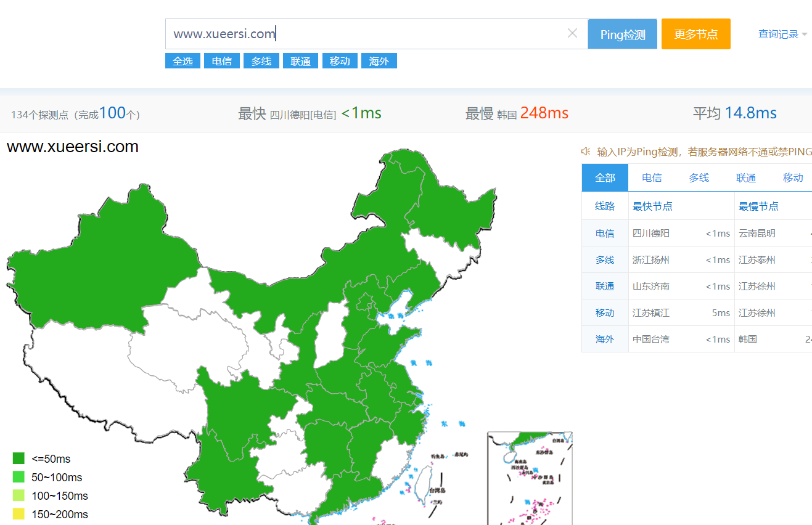The image size is (812, 525).
Task: Toggle the 联通 filter tag under search box
Action: 301,61
